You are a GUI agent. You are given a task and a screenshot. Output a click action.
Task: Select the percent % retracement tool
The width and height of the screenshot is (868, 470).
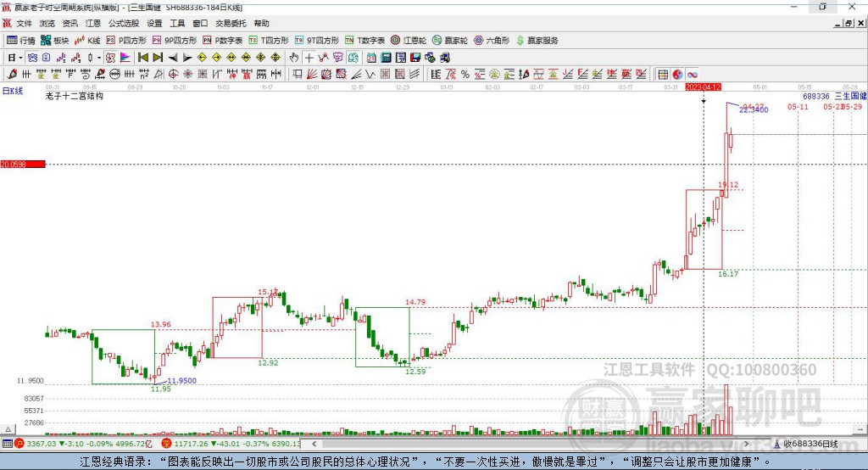[x=465, y=75]
